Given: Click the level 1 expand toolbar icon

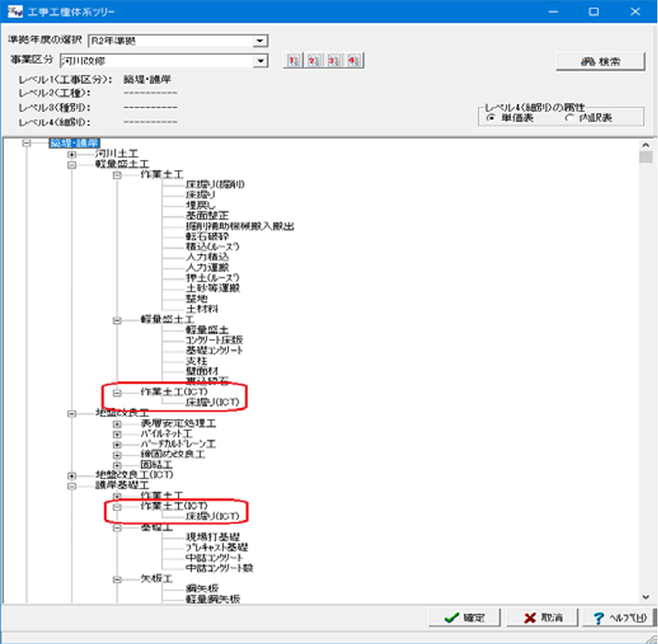Looking at the screenshot, I should pos(293,61).
